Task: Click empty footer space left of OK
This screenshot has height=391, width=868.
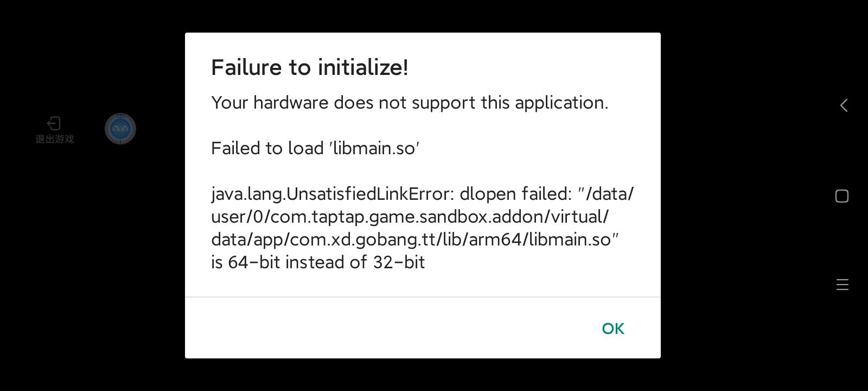Action: [x=380, y=328]
